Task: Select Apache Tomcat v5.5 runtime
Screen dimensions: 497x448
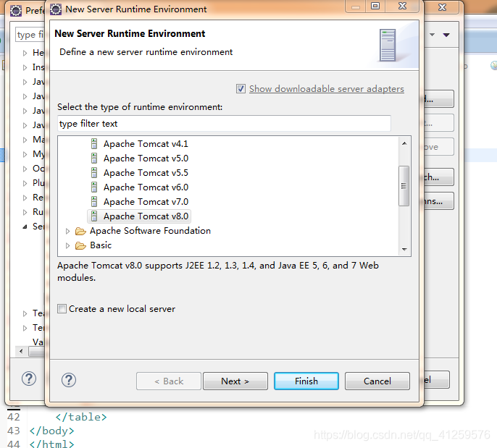Action: click(x=146, y=173)
